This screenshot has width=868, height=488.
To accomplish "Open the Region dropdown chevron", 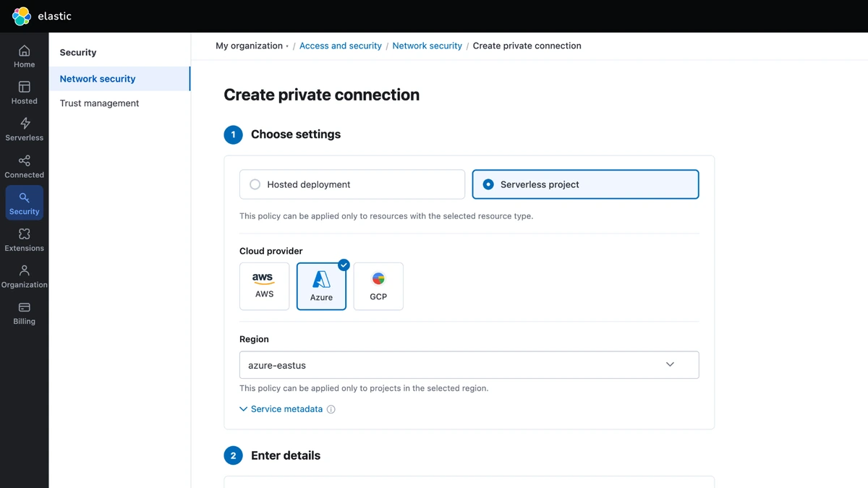I will pos(670,364).
